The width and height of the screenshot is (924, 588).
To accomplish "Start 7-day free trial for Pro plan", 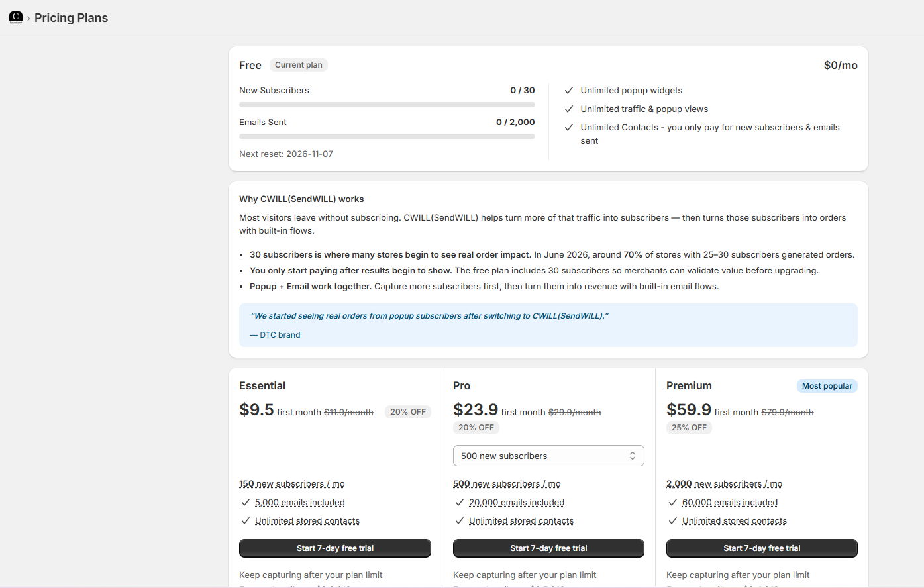I will 548,548.
